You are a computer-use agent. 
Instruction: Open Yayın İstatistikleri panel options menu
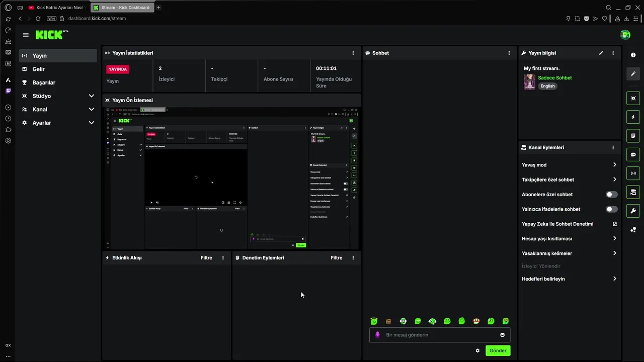tap(353, 53)
